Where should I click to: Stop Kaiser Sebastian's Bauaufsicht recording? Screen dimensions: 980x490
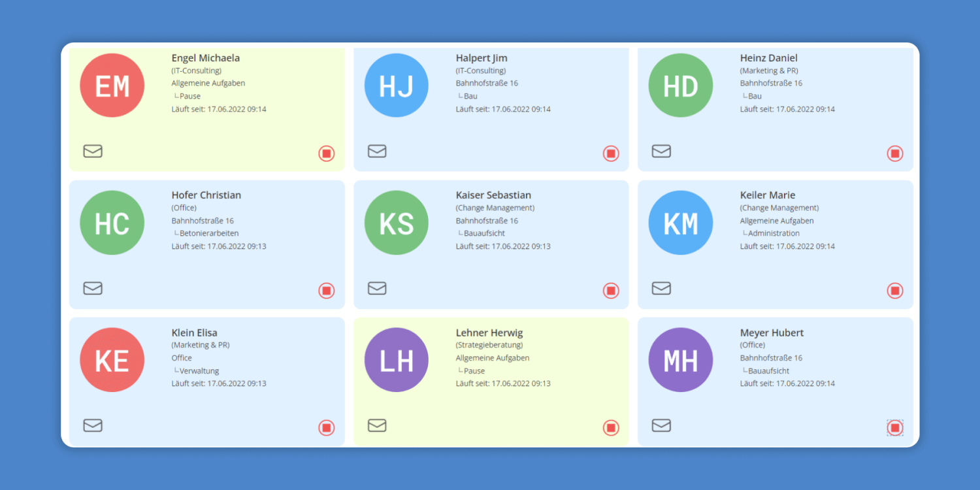611,291
